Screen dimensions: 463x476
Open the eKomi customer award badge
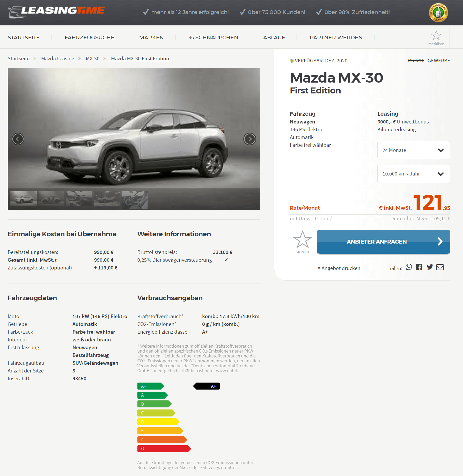tap(438, 13)
